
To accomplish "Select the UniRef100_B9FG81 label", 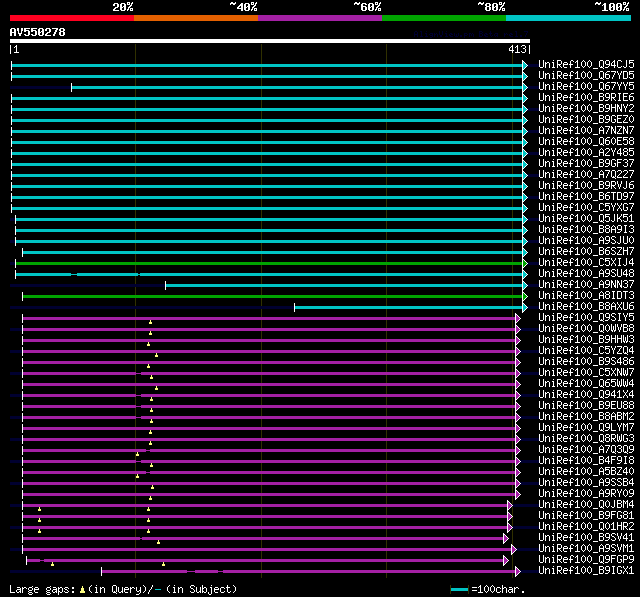I will [586, 516].
